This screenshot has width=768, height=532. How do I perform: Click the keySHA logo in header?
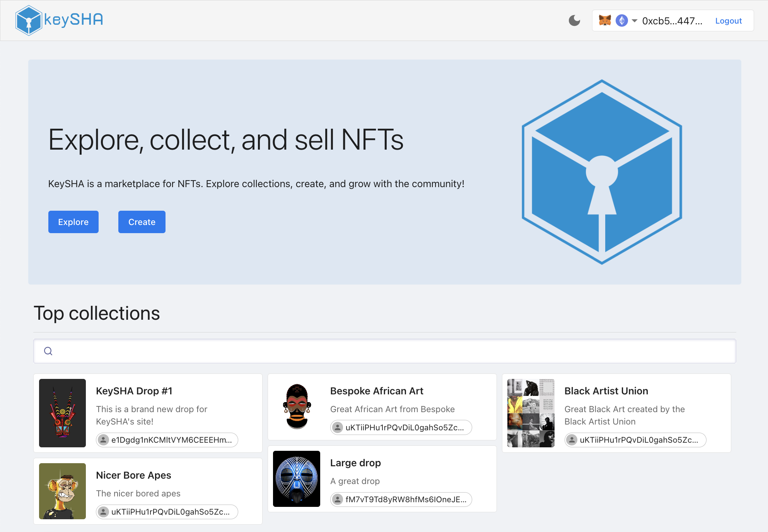(60, 20)
